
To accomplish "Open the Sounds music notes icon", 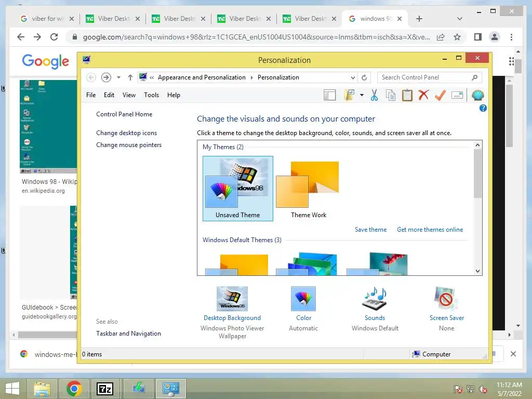I will tap(375, 299).
